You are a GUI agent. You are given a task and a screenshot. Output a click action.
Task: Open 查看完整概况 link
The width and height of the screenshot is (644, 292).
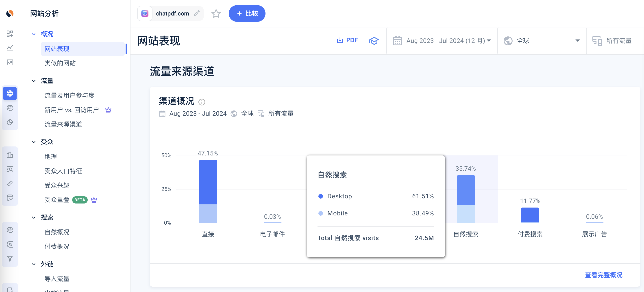(603, 275)
